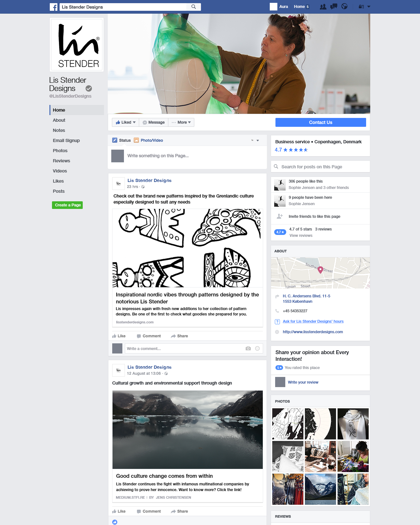Click the Search for posts on this Page field
This screenshot has height=525, width=420.
[320, 167]
